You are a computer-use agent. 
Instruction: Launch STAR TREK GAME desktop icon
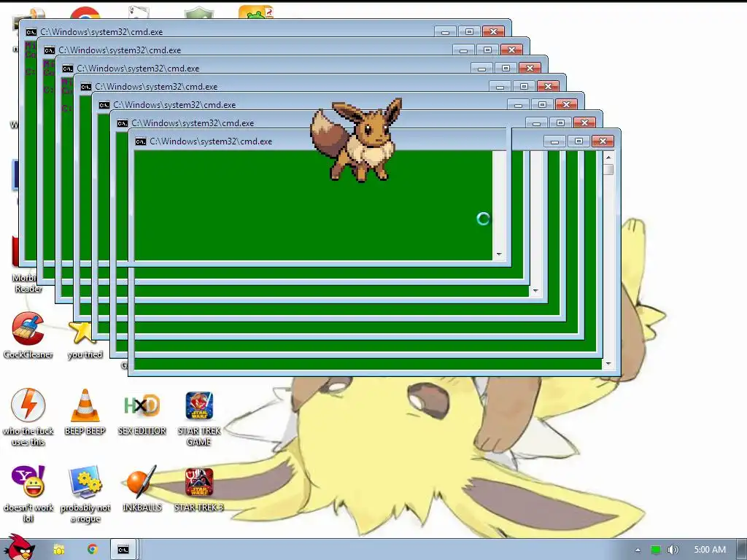(x=199, y=418)
